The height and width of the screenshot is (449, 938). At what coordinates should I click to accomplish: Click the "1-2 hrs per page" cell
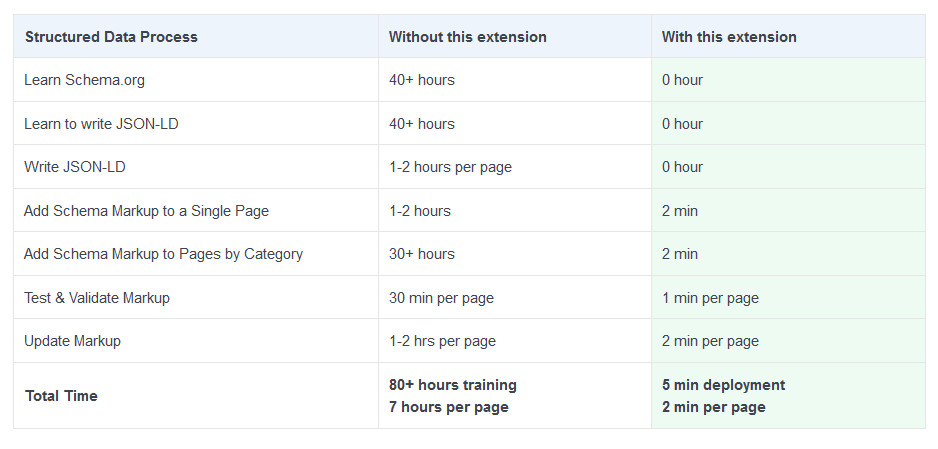[442, 341]
